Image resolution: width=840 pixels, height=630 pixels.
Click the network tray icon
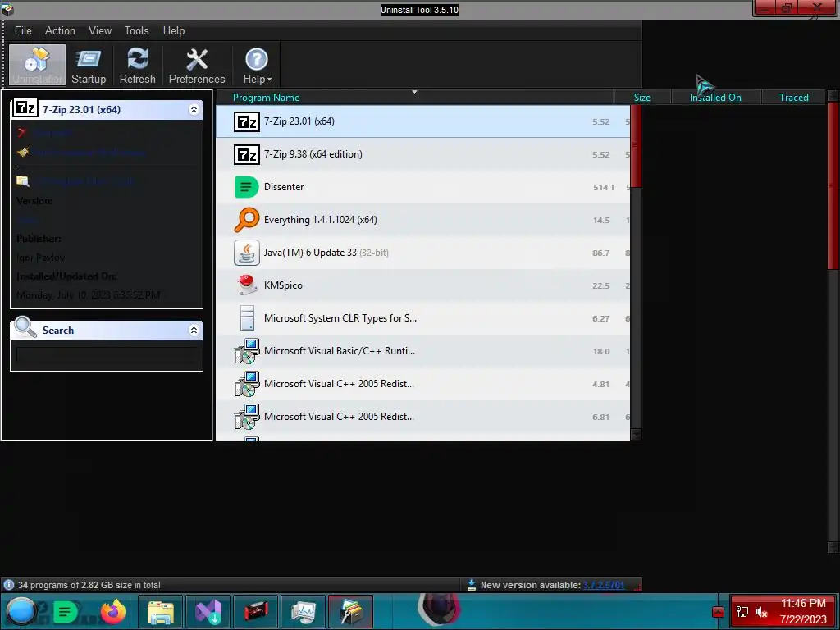[x=742, y=611]
